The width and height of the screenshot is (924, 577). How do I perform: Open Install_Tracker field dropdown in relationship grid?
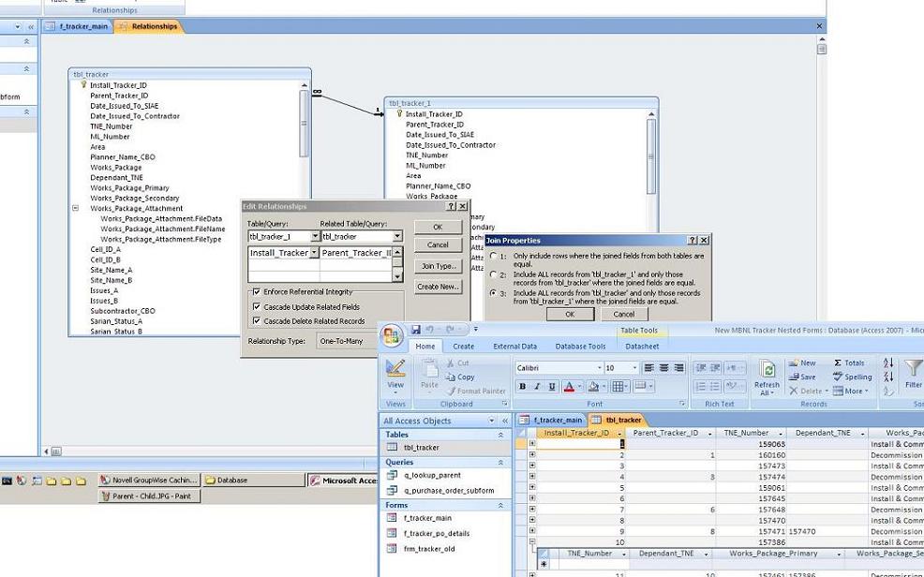point(314,253)
